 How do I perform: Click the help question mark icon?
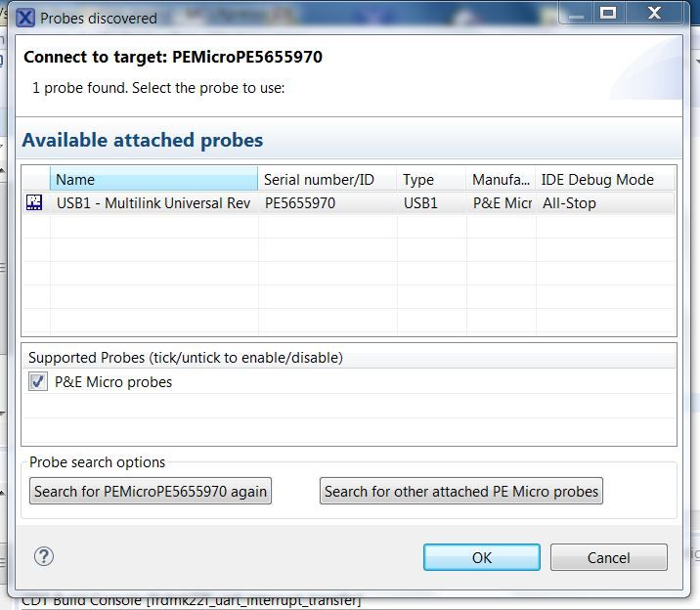point(44,556)
